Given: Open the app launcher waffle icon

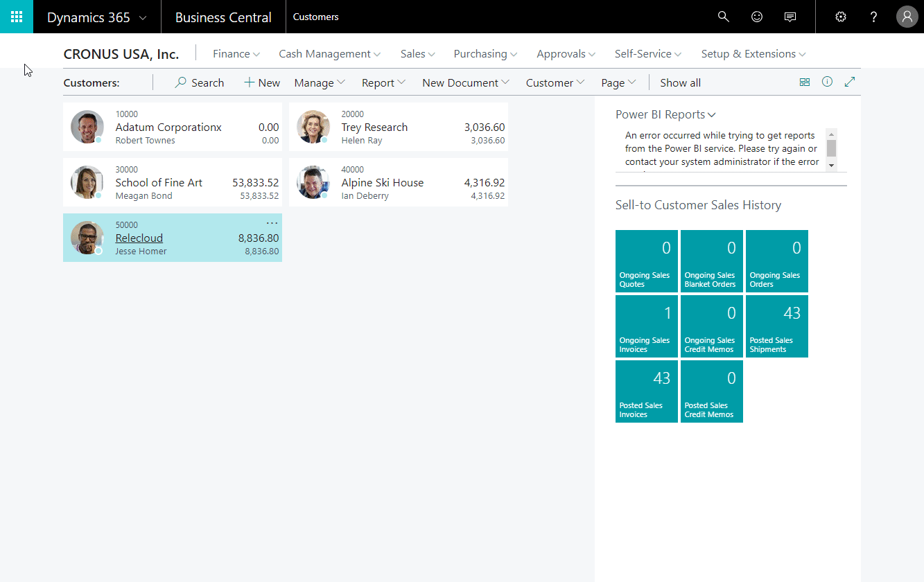Looking at the screenshot, I should [17, 17].
